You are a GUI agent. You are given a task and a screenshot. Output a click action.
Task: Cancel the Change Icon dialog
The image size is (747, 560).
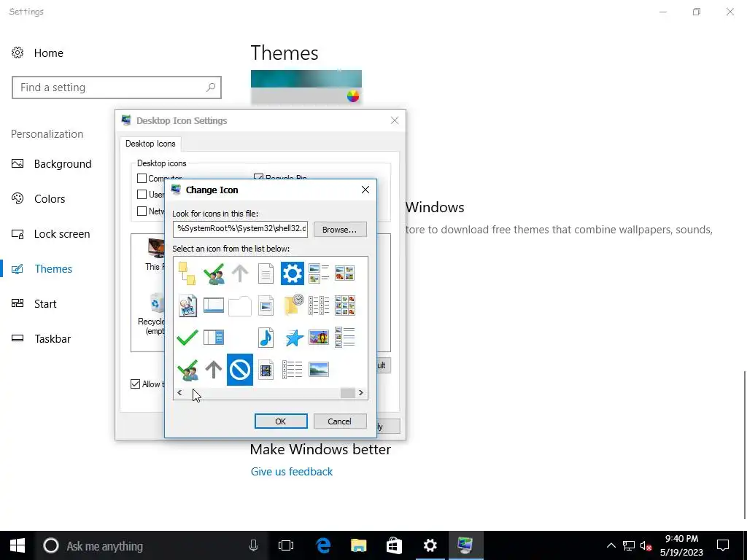pos(340,421)
